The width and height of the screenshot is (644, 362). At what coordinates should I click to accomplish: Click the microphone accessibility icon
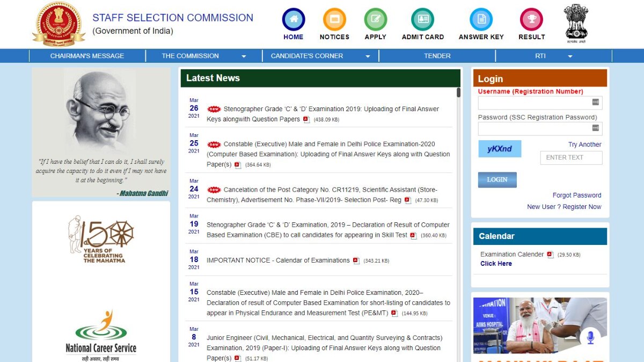(x=592, y=336)
